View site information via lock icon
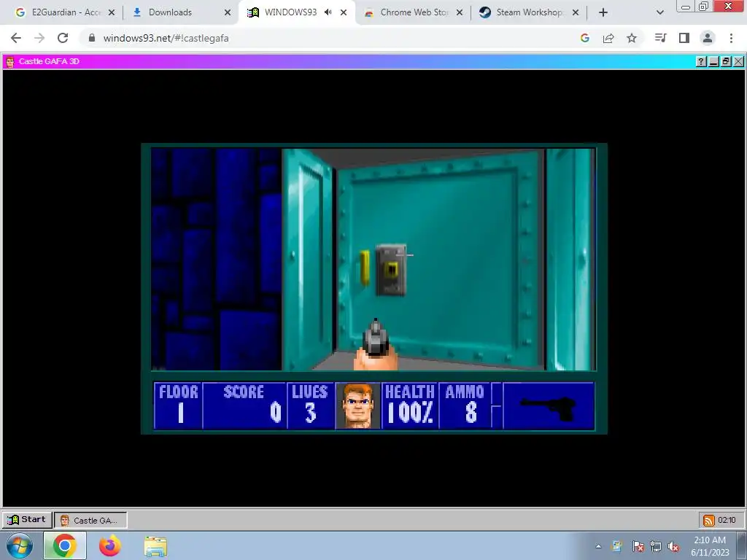747x560 pixels. 92,38
